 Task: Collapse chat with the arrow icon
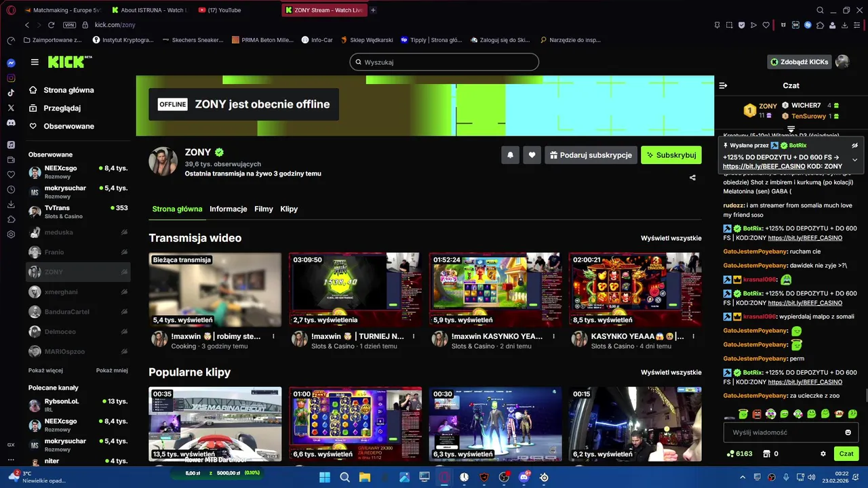(723, 85)
